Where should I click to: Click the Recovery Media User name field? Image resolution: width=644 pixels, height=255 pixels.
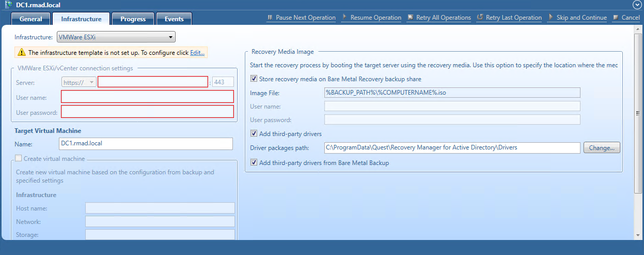pos(452,106)
